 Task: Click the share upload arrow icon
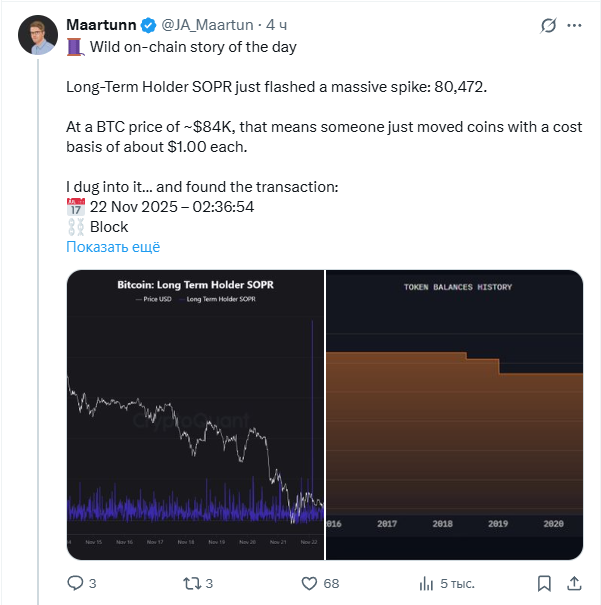[576, 583]
